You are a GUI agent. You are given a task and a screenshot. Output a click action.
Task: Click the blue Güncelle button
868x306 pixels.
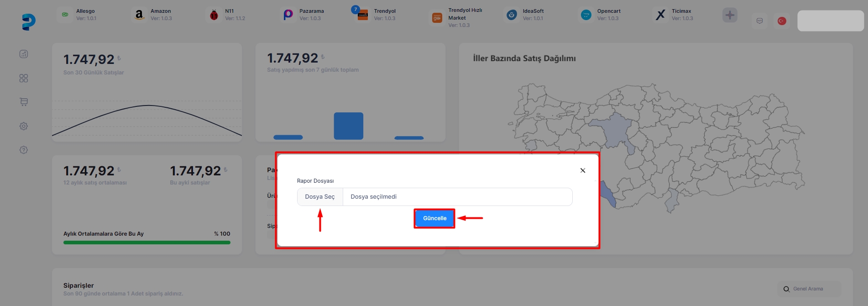click(x=434, y=218)
